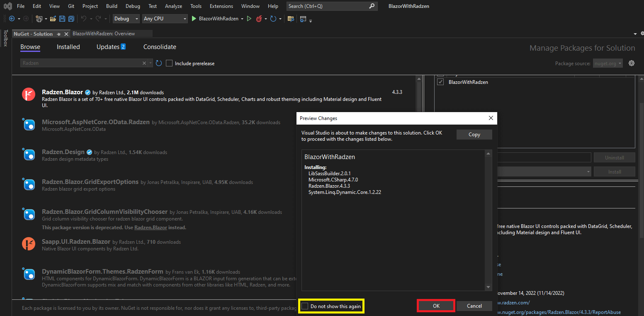Clear the Radzen search box with the X
The height and width of the screenshot is (316, 644).
point(144,63)
